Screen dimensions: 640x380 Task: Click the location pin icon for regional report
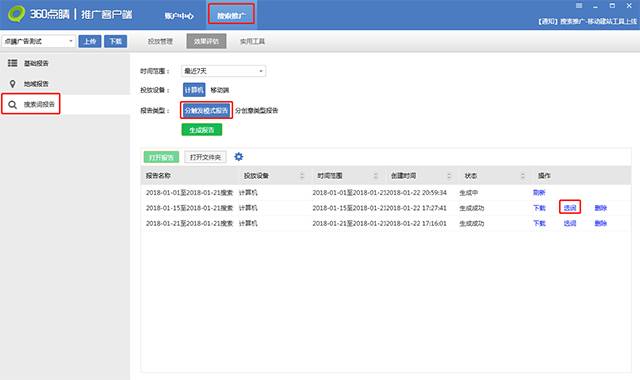pos(13,84)
